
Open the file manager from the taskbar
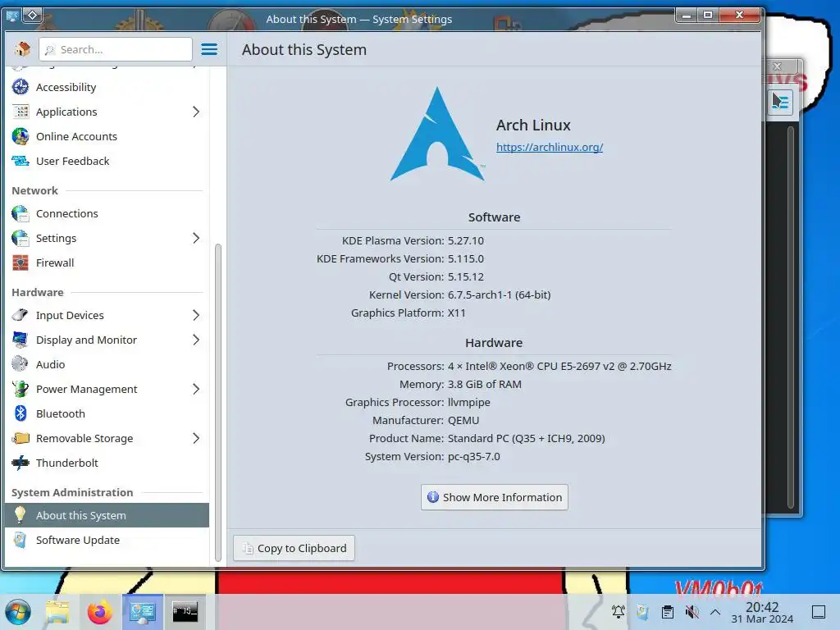click(x=57, y=612)
